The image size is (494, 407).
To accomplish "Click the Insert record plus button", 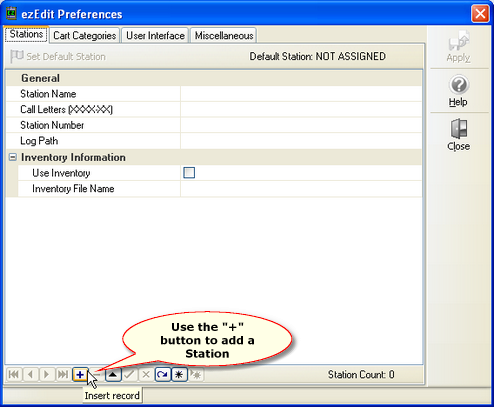I will coord(80,375).
